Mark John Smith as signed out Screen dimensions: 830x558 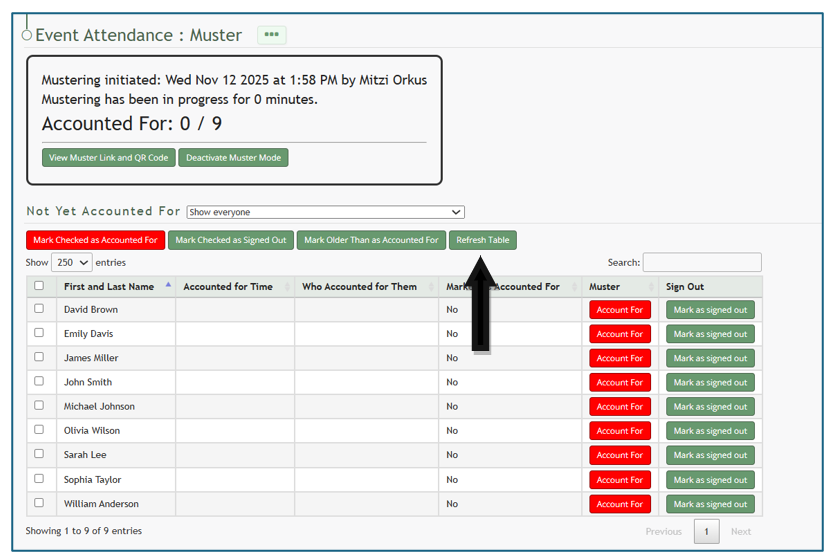pos(710,382)
